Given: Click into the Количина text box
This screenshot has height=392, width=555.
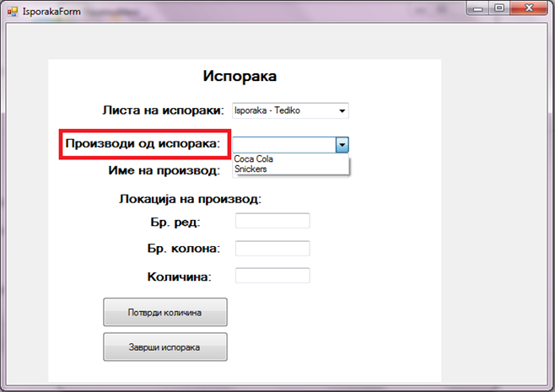Looking at the screenshot, I should click(x=272, y=276).
